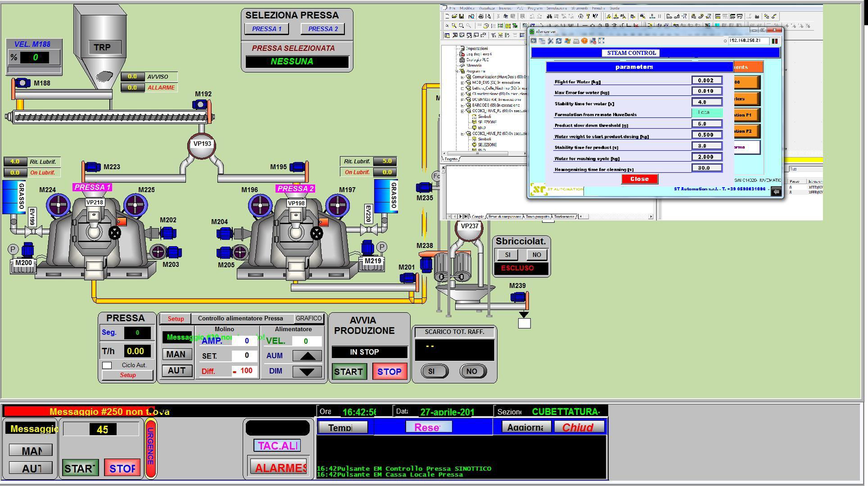Select the M205 motor icon
Image resolution: width=868 pixels, height=486 pixels.
224,252
